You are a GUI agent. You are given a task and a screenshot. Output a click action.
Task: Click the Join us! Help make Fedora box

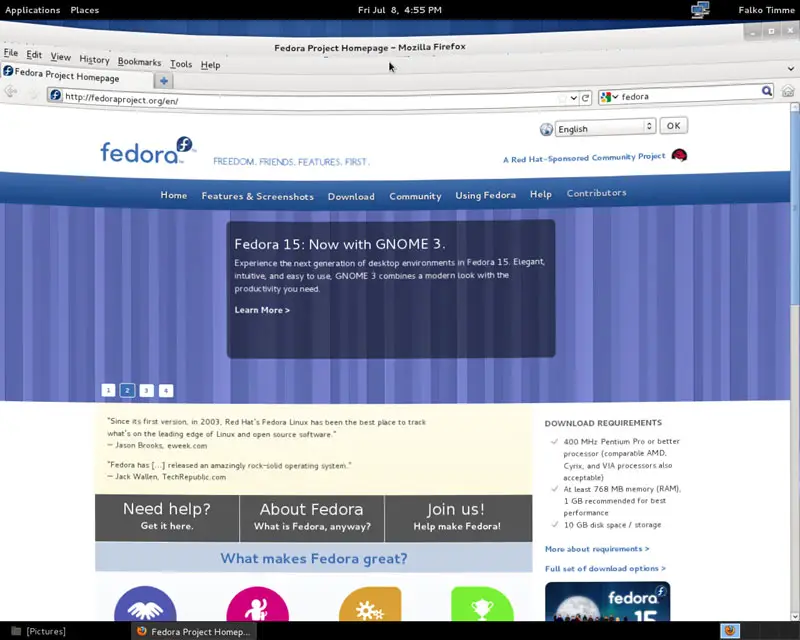[458, 518]
